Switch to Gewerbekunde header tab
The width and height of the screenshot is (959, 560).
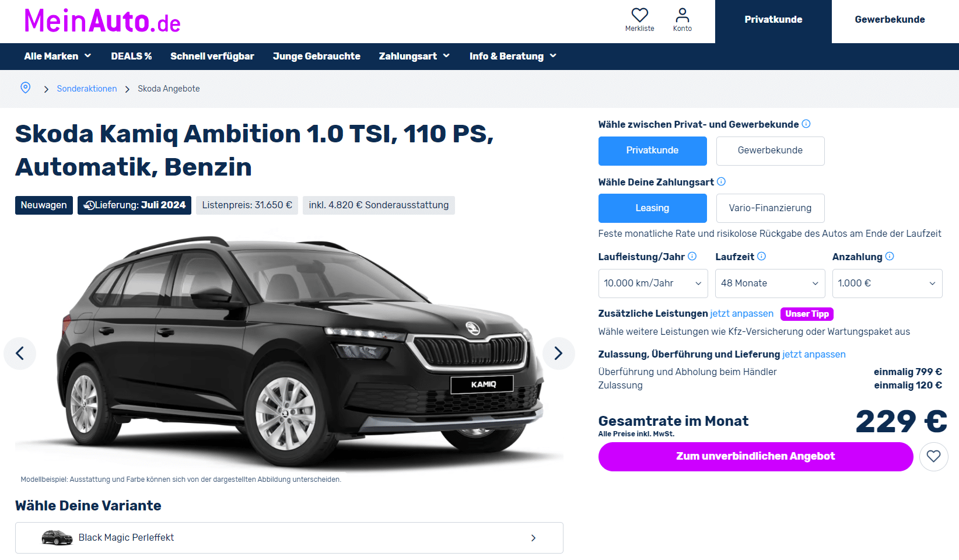tap(890, 20)
